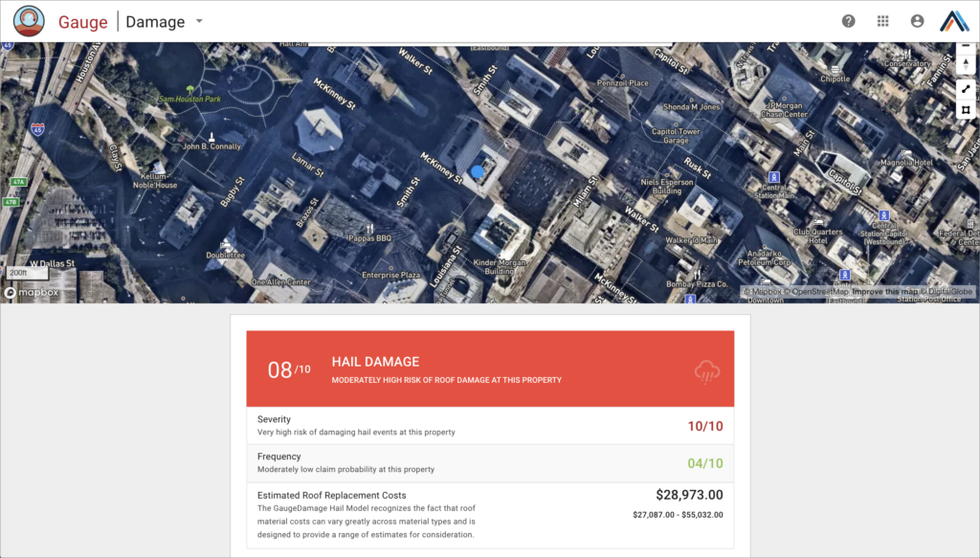Click the Severity row label
The height and width of the screenshot is (558, 980).
274,419
